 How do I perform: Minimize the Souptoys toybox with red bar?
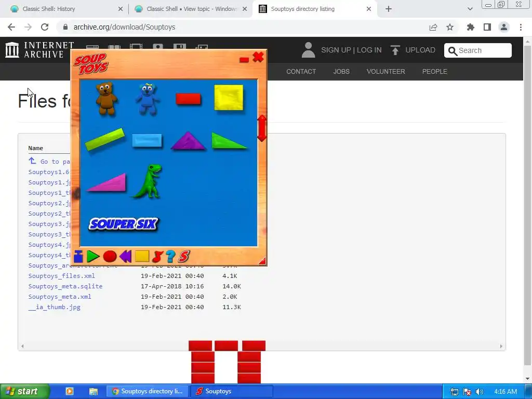click(x=244, y=60)
